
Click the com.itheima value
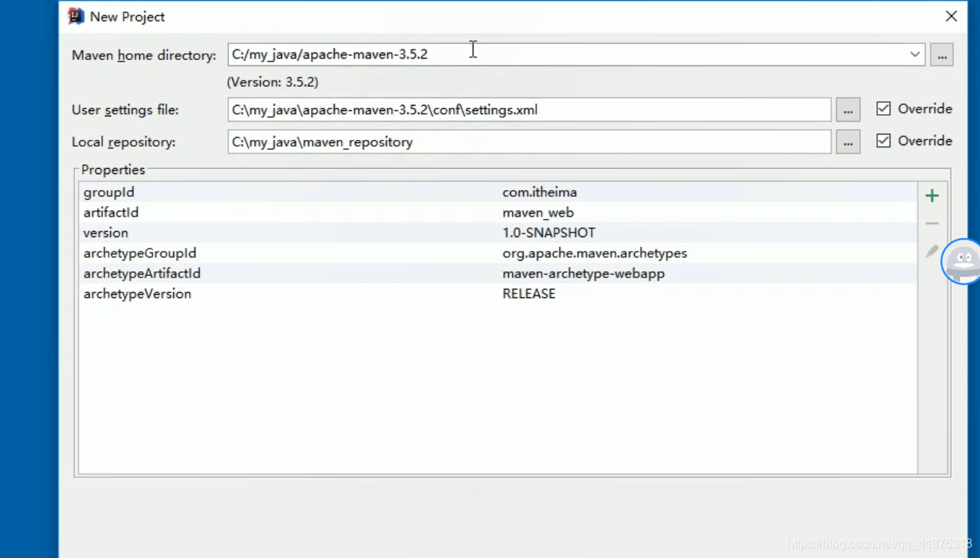(x=540, y=192)
